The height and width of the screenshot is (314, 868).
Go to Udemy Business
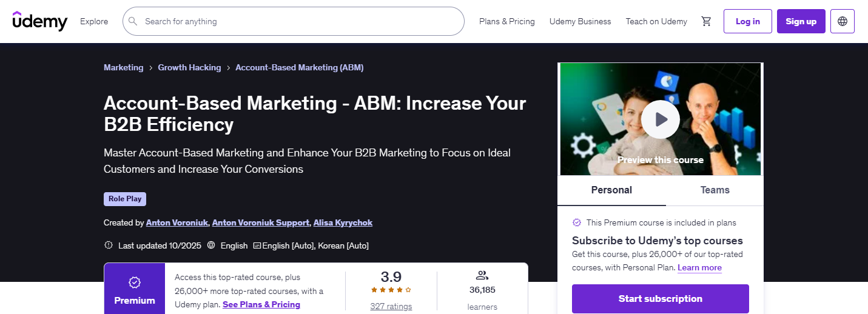pyautogui.click(x=580, y=21)
